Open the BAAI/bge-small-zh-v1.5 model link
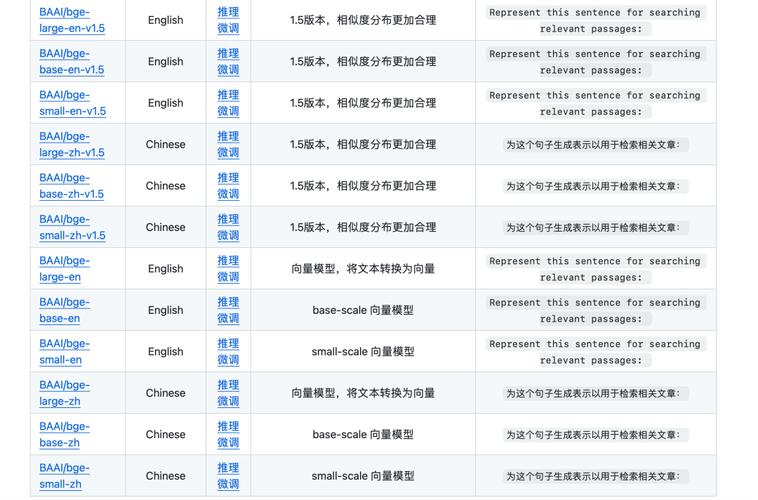 point(73,227)
